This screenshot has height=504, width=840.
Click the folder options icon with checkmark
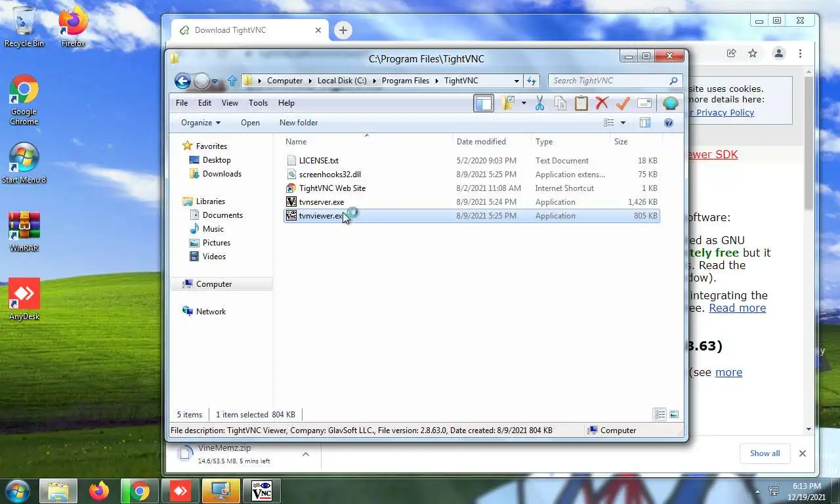[x=508, y=103]
